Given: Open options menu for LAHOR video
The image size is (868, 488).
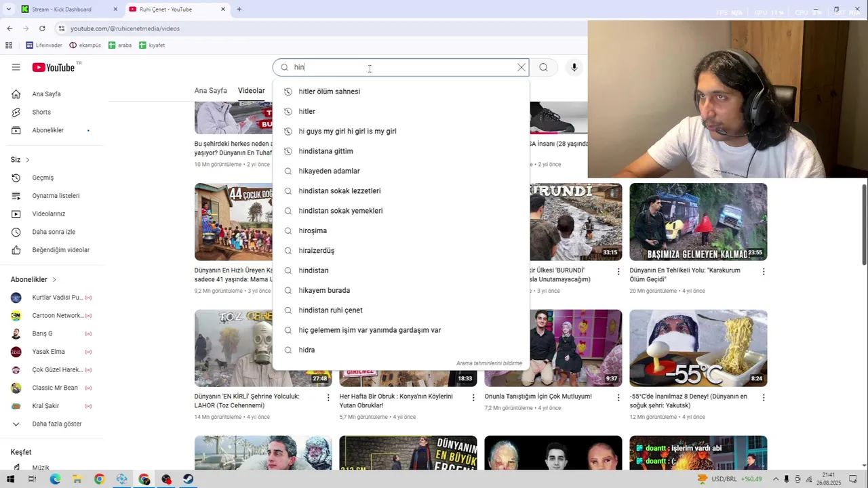Looking at the screenshot, I should 328,398.
